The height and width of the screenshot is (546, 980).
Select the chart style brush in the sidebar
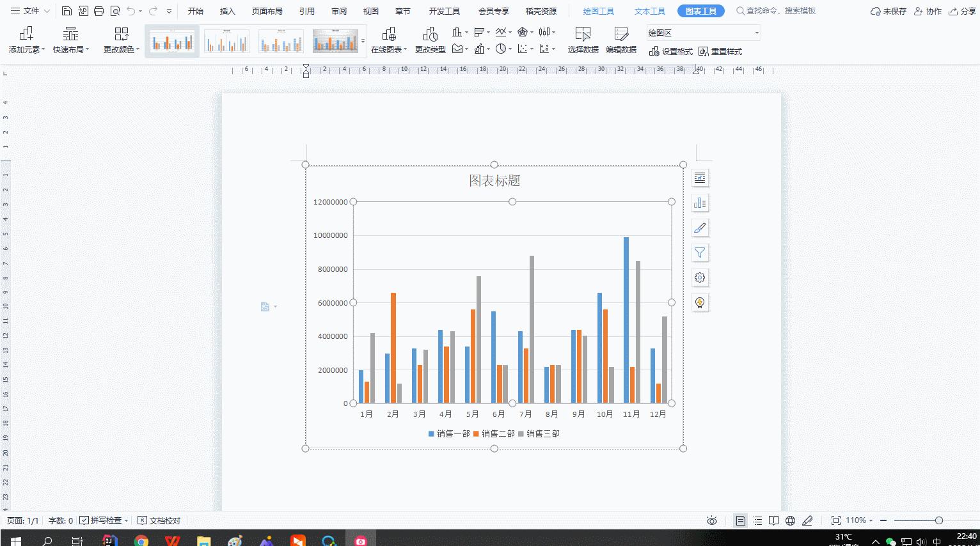click(x=700, y=228)
